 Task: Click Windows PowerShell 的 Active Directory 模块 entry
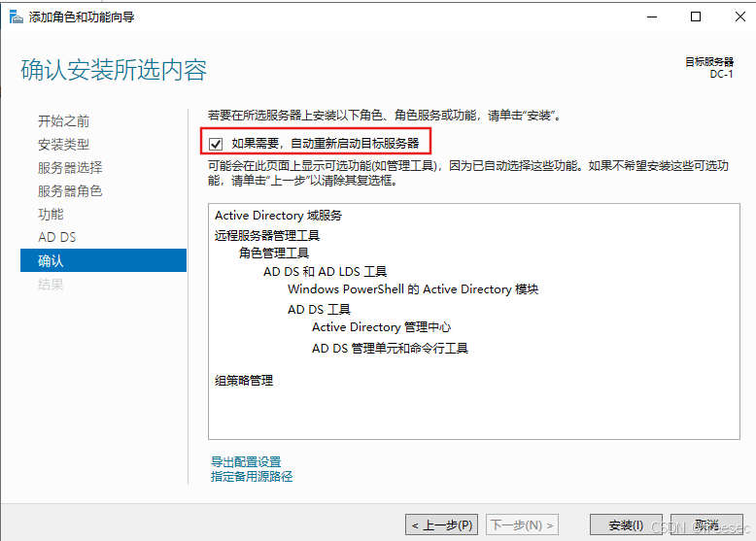click(x=413, y=289)
